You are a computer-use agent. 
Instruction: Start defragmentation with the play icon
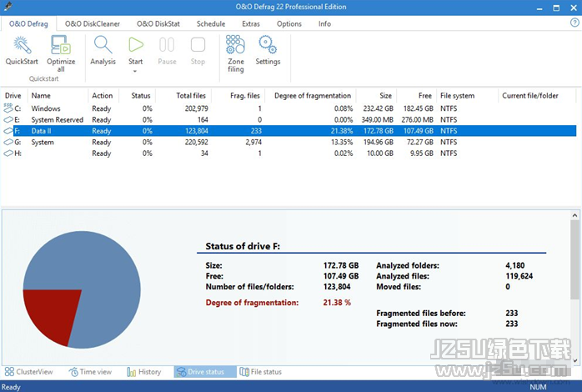[x=135, y=44]
